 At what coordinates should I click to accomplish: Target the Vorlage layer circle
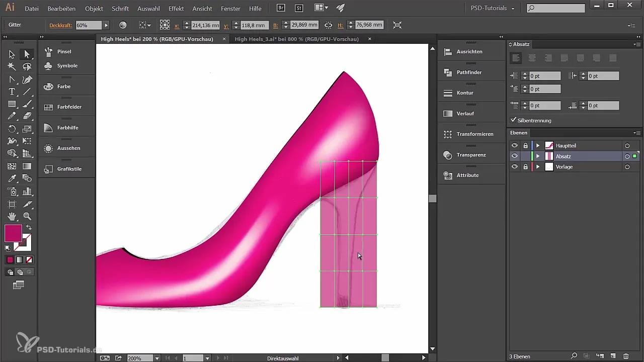[x=627, y=166]
